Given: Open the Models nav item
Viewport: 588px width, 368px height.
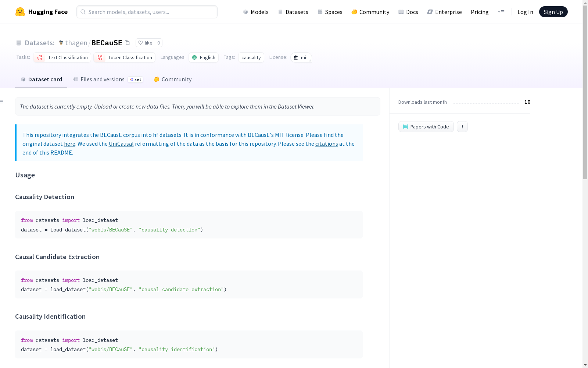Looking at the screenshot, I should click(256, 12).
